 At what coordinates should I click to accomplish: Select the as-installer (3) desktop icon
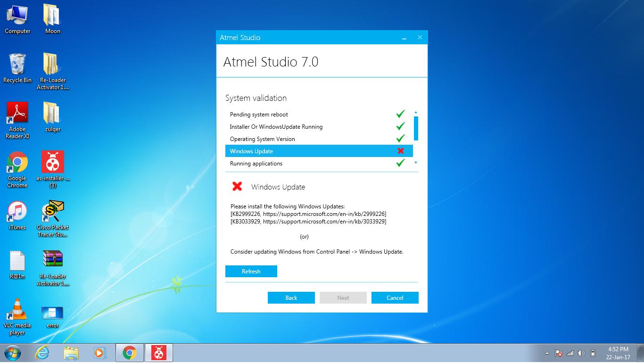(53, 170)
